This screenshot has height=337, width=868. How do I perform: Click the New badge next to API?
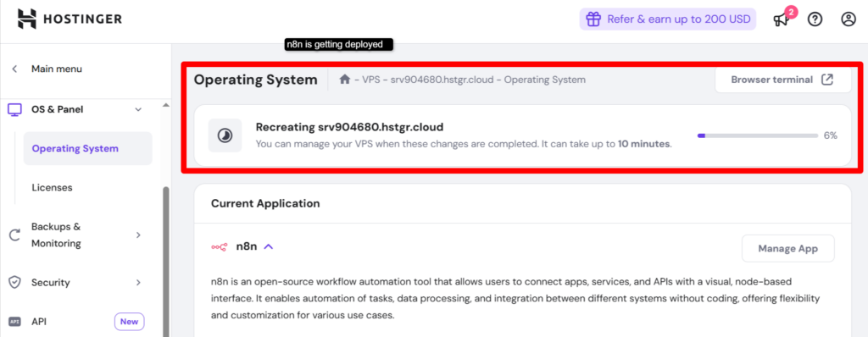129,322
